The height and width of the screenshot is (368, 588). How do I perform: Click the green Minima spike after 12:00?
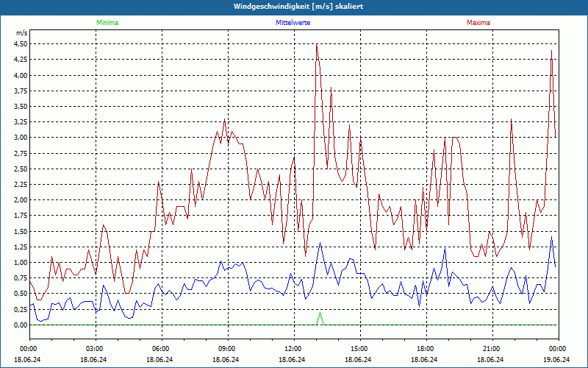click(x=320, y=319)
